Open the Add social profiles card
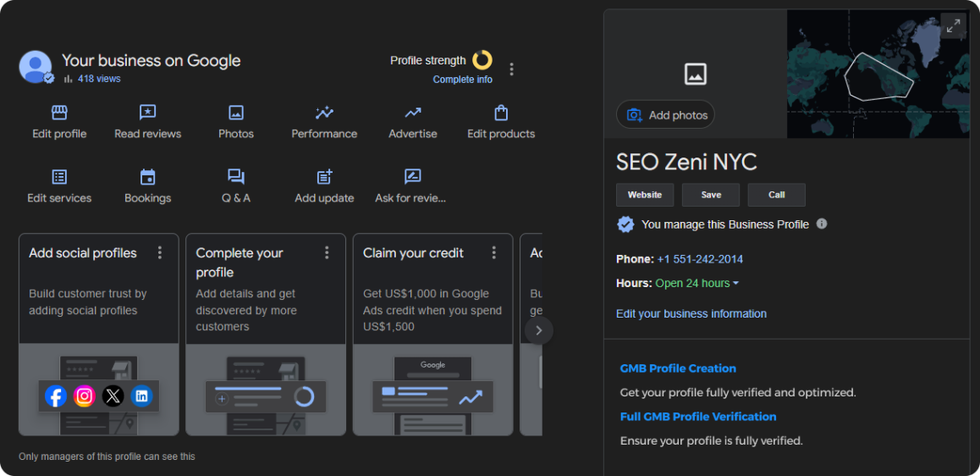980x476 pixels. point(99,335)
